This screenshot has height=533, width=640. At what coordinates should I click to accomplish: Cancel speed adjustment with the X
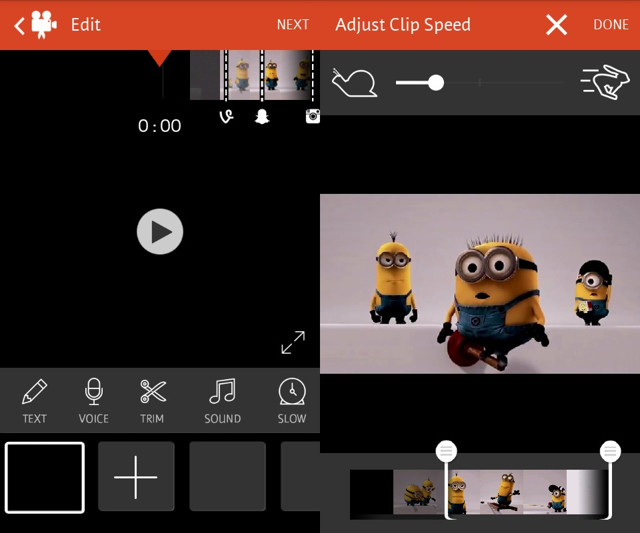pos(556,25)
